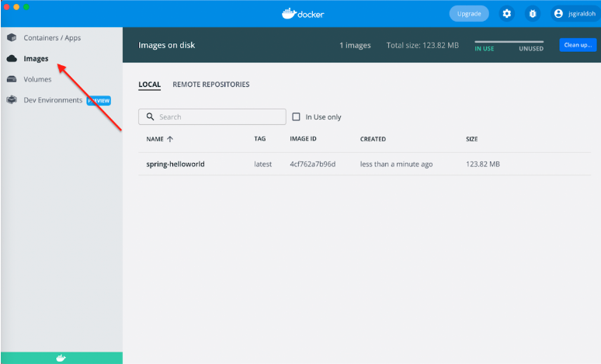Click the in use/unused disk usage bar
Screen dimensions: 601x364
509,42
